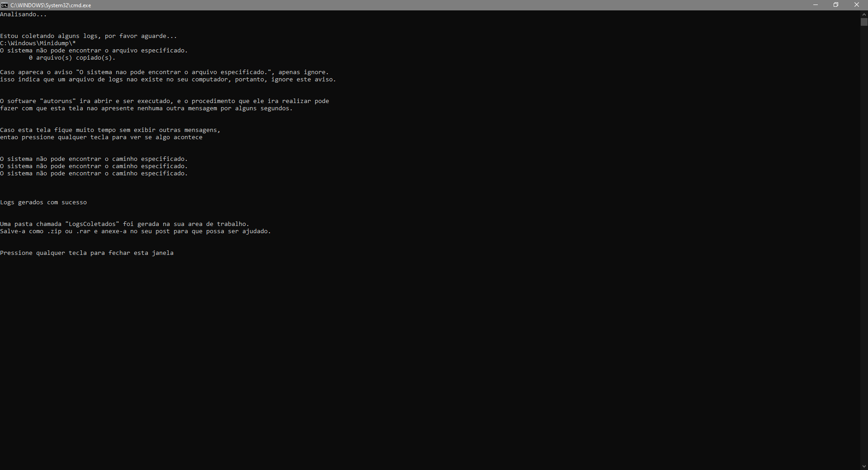This screenshot has height=470, width=868.
Task: Click the 'C:\Windows\Minidump\*' path line
Action: [38, 43]
